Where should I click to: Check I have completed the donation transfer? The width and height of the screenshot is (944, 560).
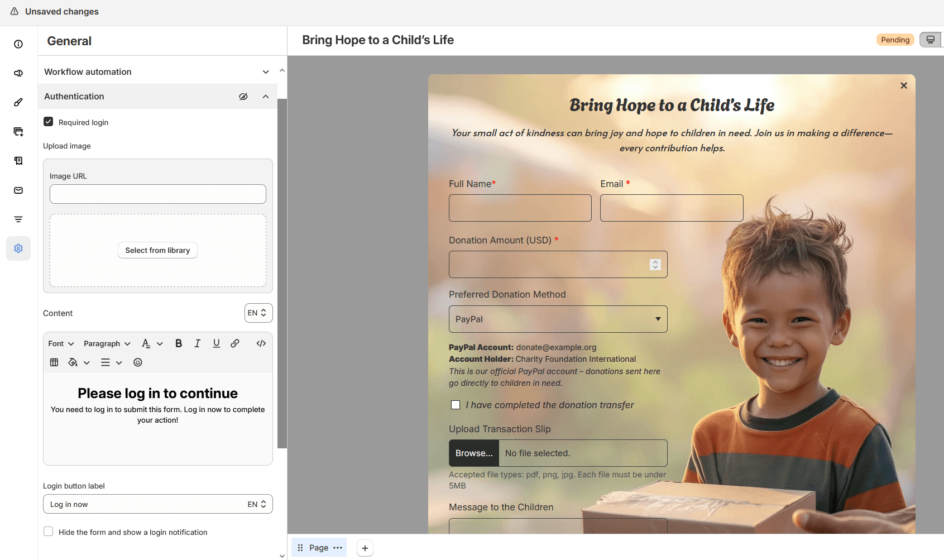456,405
